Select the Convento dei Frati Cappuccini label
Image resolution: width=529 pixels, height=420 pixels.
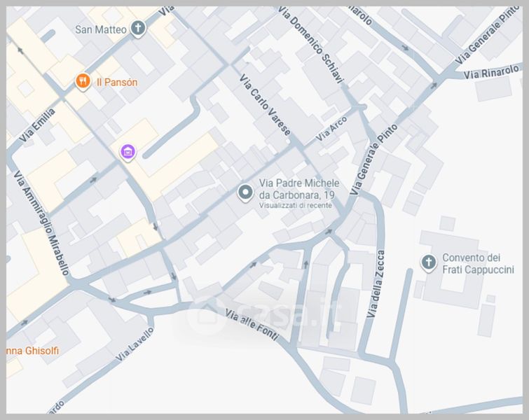(478, 264)
